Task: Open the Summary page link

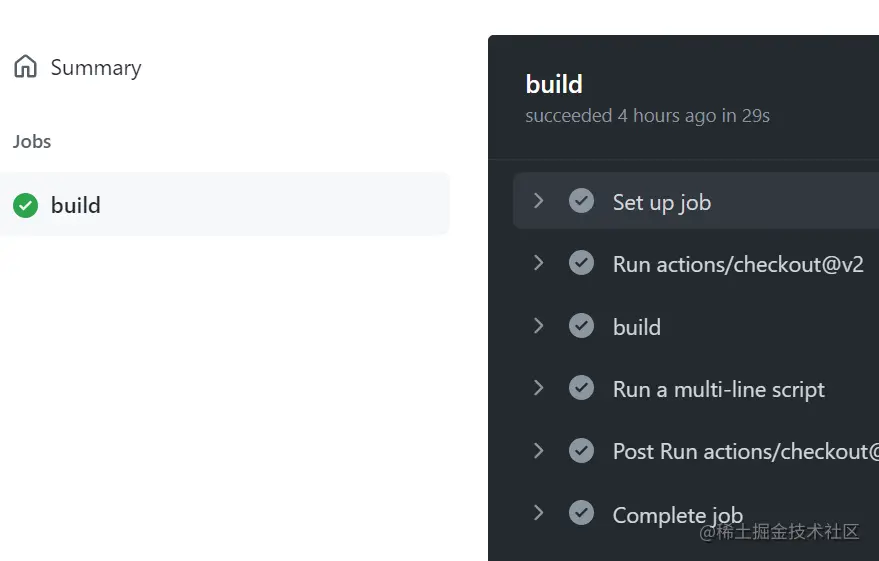Action: click(x=95, y=68)
